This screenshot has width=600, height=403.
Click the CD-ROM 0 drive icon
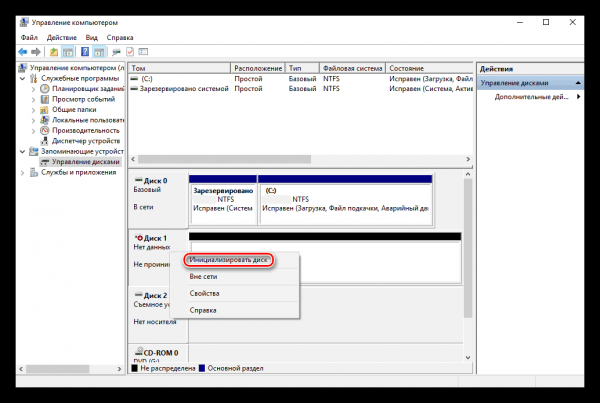[139, 352]
